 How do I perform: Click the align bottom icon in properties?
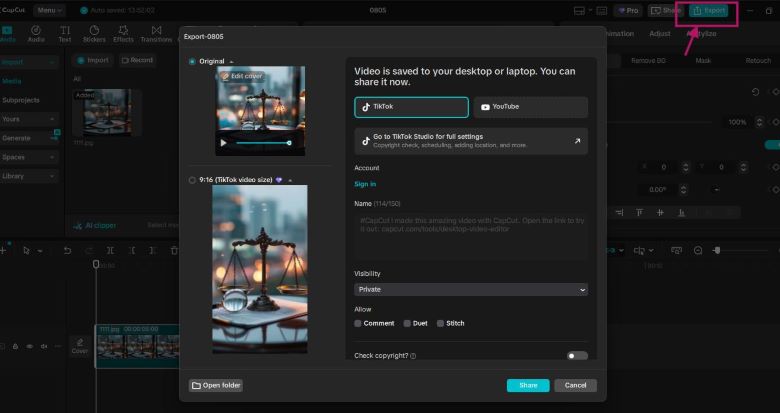pyautogui.click(x=682, y=213)
